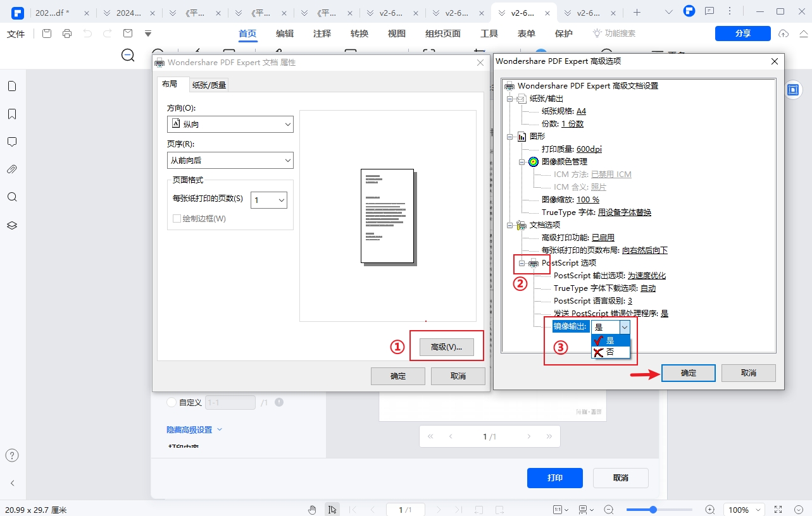Click the 高级(V)... button
This screenshot has height=516, width=812.
[x=447, y=347]
